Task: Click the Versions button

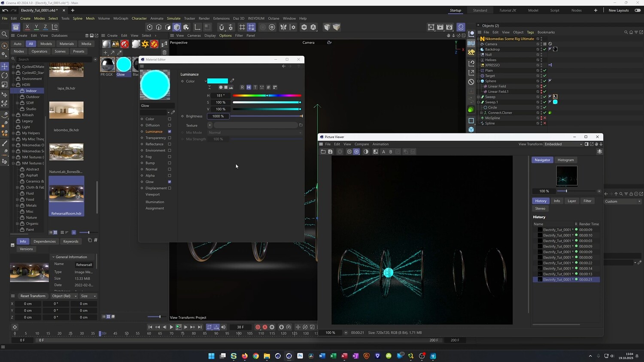Action: [x=26, y=249]
